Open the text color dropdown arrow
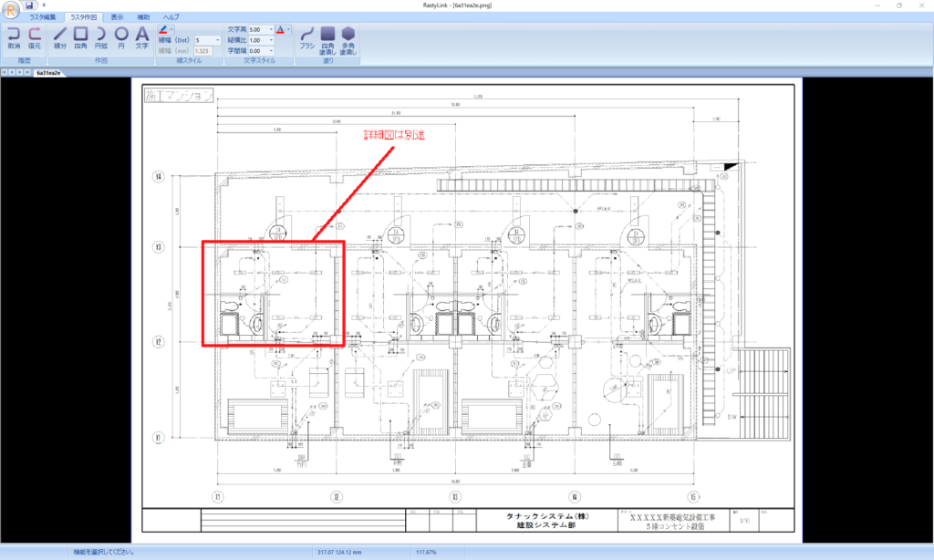934x560 pixels. 289,29
